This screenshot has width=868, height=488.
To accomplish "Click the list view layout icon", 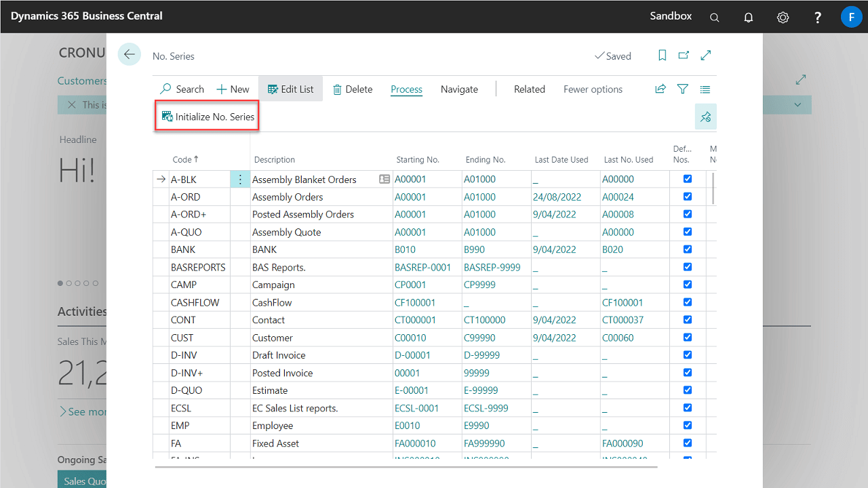I will (705, 89).
